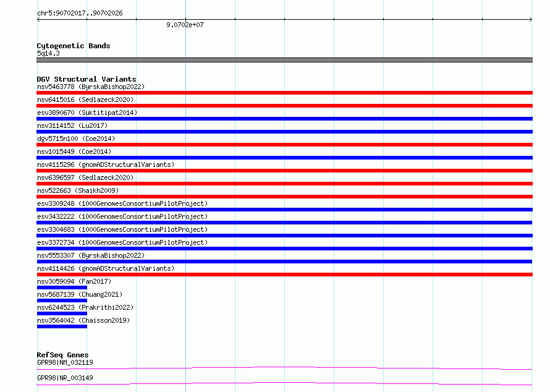Open variant esv3304683 (1000GenomesConsortiumPilotProject) label

click(x=122, y=229)
